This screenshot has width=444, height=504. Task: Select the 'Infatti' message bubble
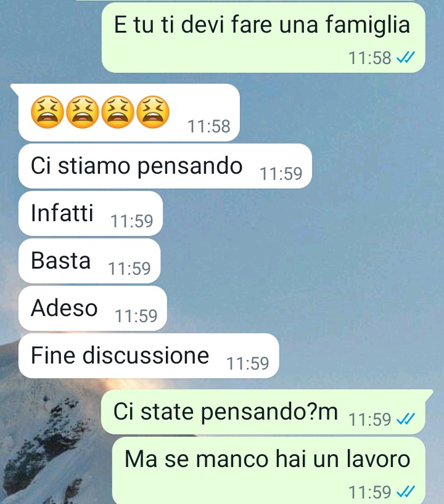tap(91, 213)
